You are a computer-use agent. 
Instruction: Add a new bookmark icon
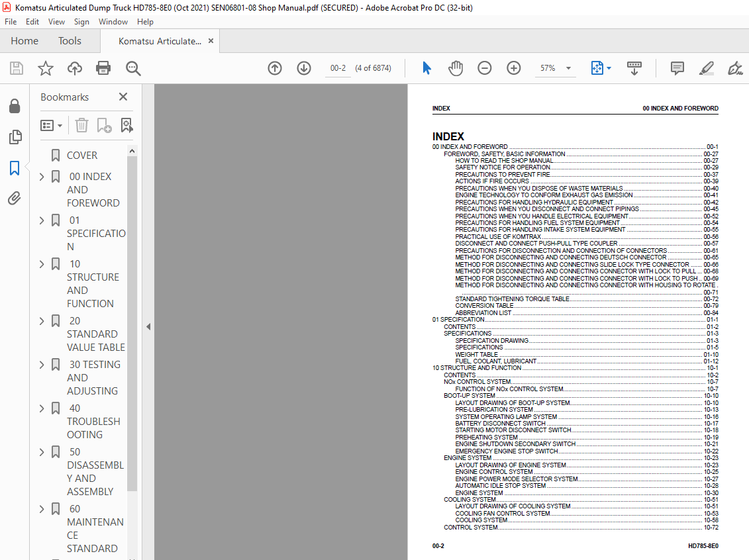point(104,125)
